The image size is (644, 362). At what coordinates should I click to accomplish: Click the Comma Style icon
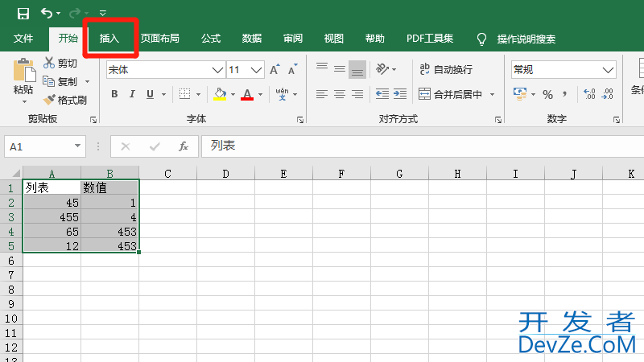coord(565,94)
